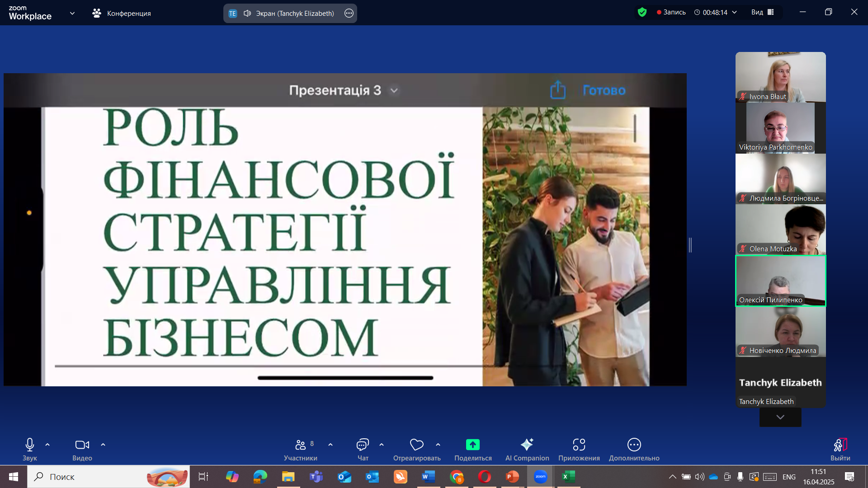Click the green Share screen icon
The image size is (868, 488).
472,445
